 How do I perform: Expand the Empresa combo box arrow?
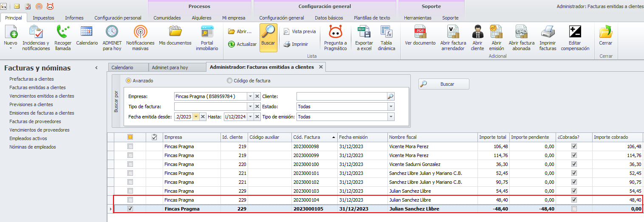pyautogui.click(x=250, y=96)
